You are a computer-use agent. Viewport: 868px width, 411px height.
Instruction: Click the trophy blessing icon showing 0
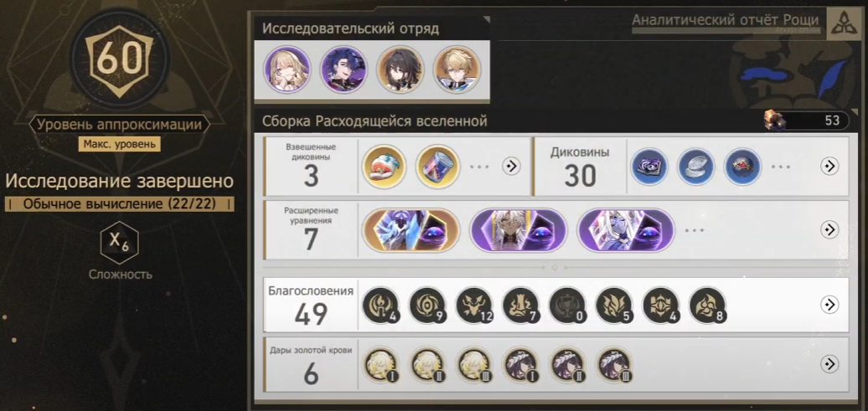click(x=567, y=306)
